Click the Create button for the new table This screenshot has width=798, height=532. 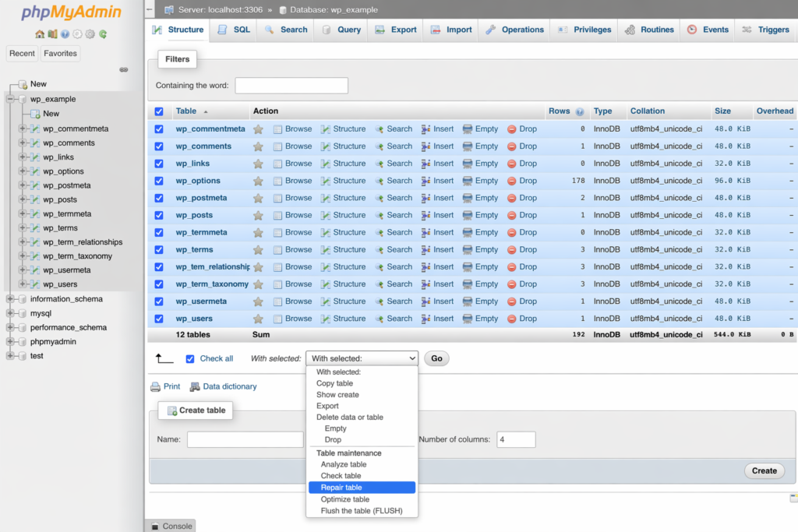coord(764,470)
